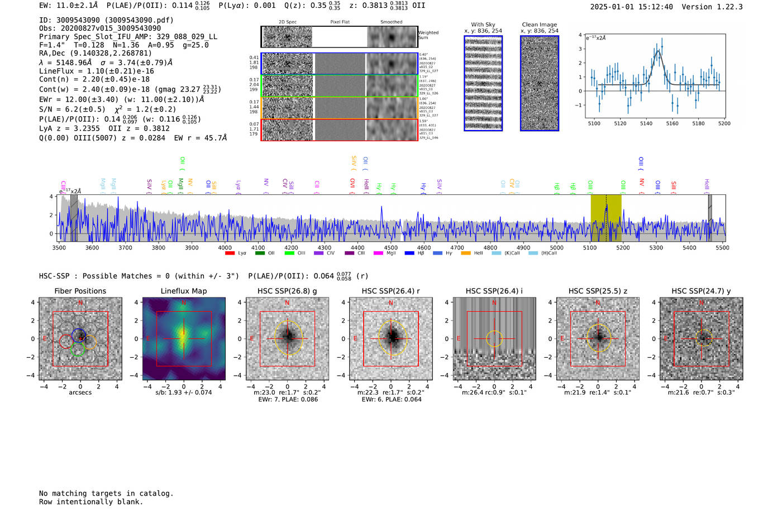Select the RA,Dec coordinates line
The width and height of the screenshot is (782, 532).
coord(96,54)
